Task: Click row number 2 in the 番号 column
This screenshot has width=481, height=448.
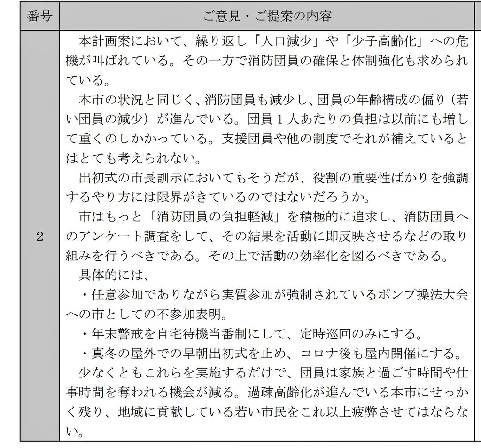Action: 39,236
